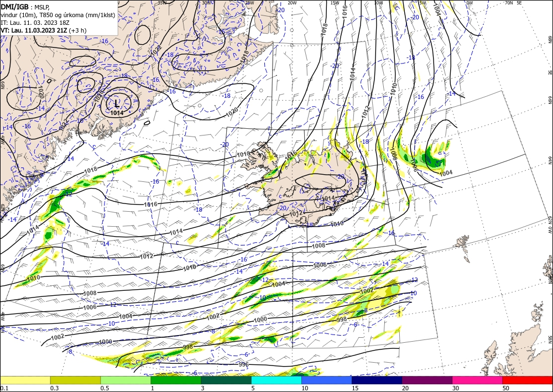
Task: Select the olive 0.3–0.5 legend color block
Action: click(x=75, y=380)
